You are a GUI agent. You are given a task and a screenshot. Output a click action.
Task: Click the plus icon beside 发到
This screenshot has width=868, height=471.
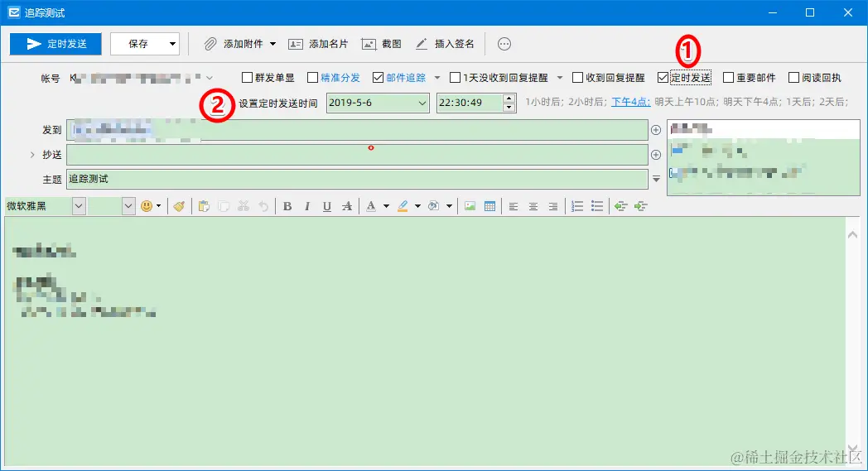tap(656, 130)
